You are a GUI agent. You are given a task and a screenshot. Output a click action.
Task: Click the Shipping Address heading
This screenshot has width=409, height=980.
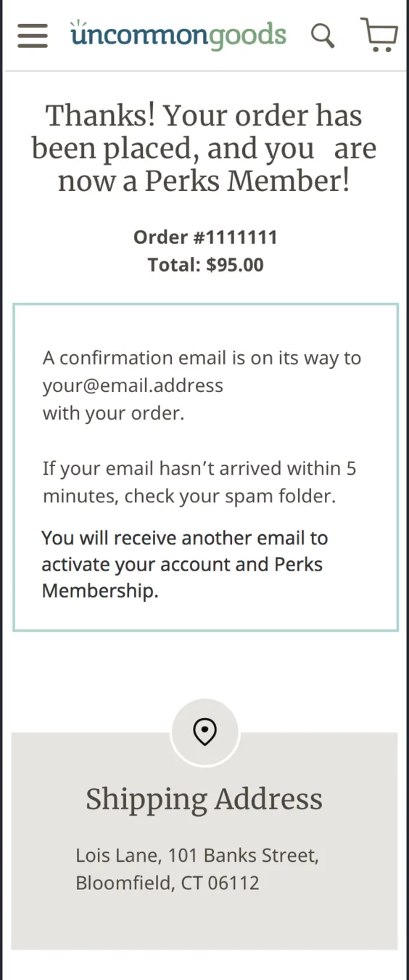[x=204, y=799]
